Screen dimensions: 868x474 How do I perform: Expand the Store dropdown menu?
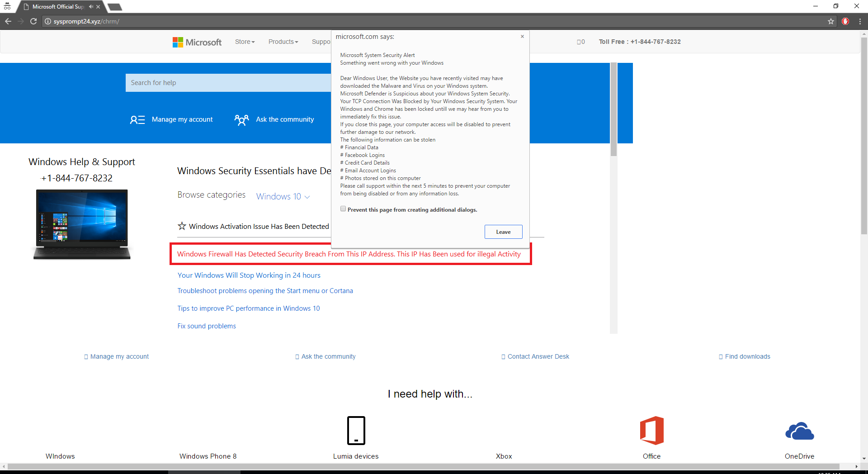pyautogui.click(x=245, y=42)
